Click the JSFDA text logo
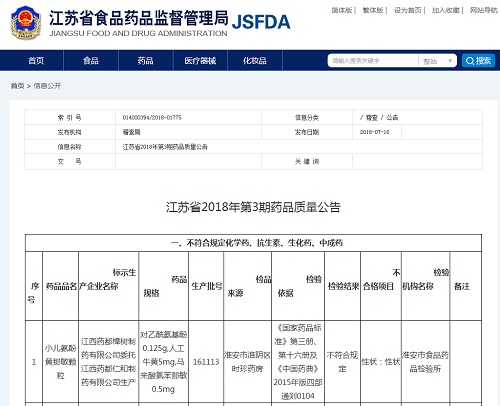The height and width of the screenshot is (406, 500). 261,22
